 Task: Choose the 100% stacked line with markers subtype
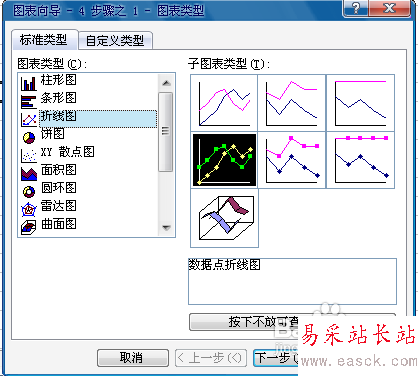(360, 160)
